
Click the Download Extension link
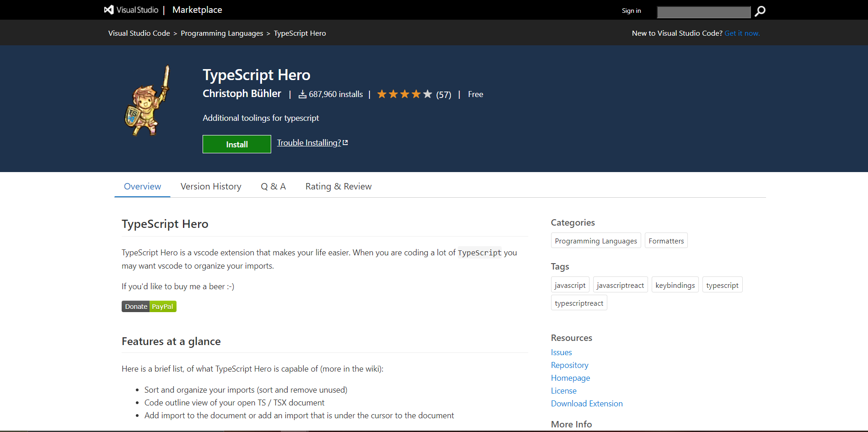click(x=587, y=404)
